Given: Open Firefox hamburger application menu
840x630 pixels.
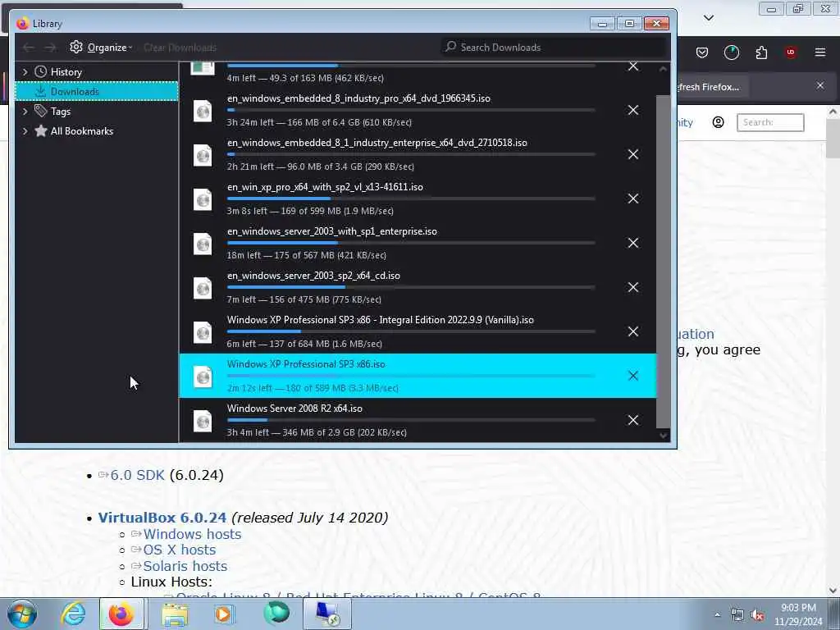Looking at the screenshot, I should pyautogui.click(x=820, y=52).
